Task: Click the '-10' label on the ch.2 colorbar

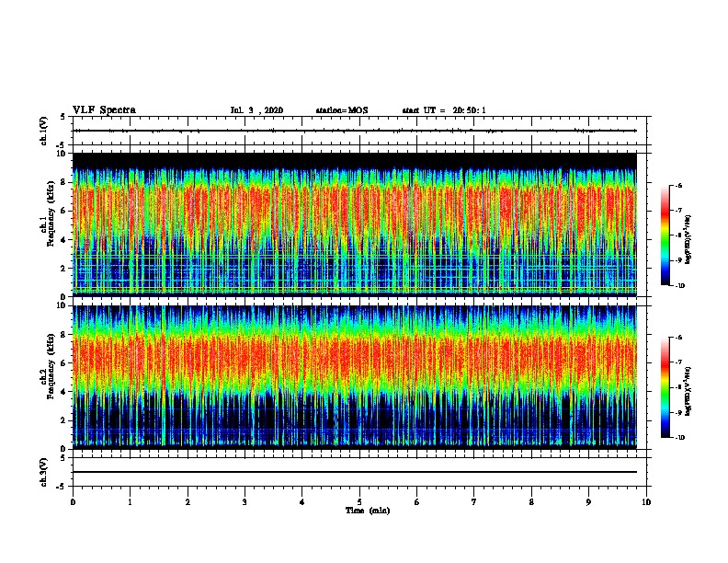Action: point(679,438)
